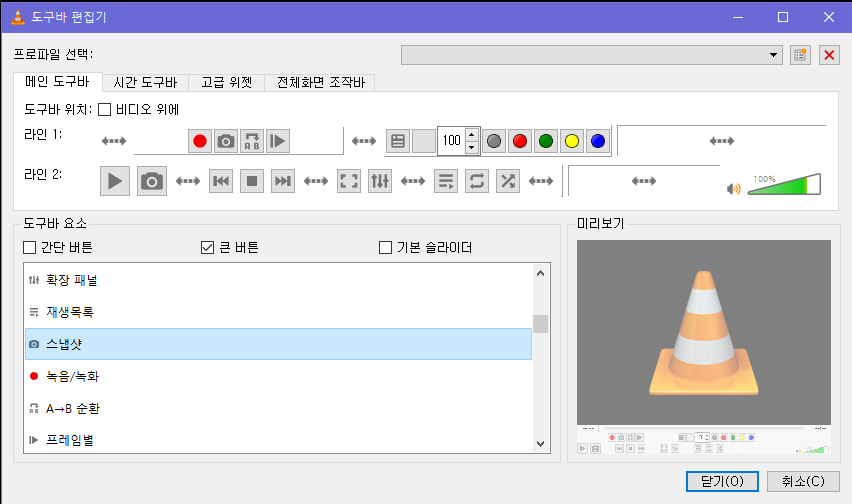Select the blank transparency button beside teletext
Screen dimensions: 852x504
[x=424, y=141]
